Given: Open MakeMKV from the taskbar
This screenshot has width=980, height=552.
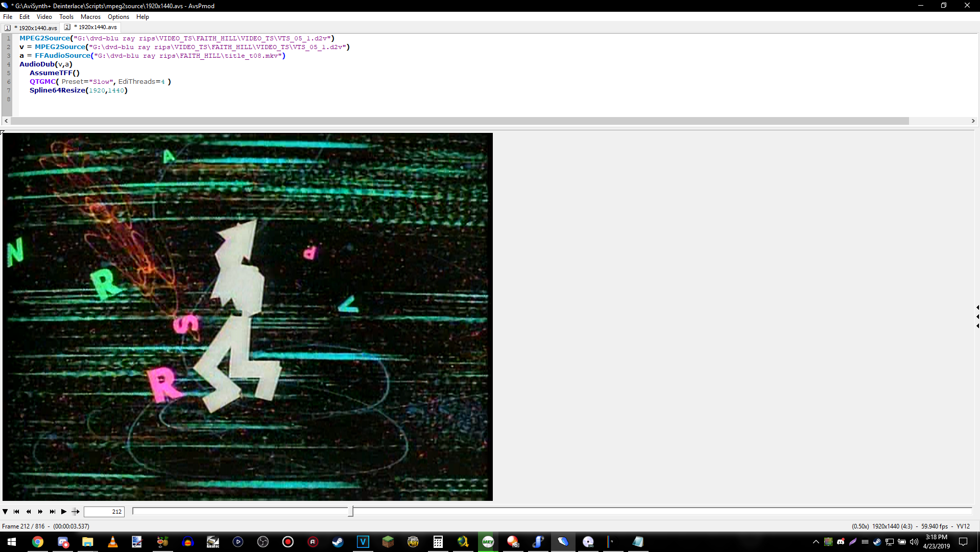Looking at the screenshot, I should click(x=488, y=542).
